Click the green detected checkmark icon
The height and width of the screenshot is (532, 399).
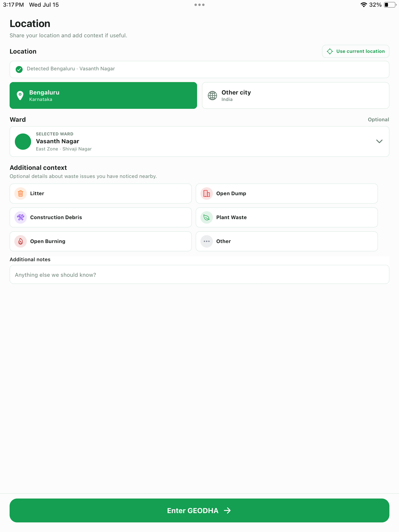pyautogui.click(x=19, y=69)
